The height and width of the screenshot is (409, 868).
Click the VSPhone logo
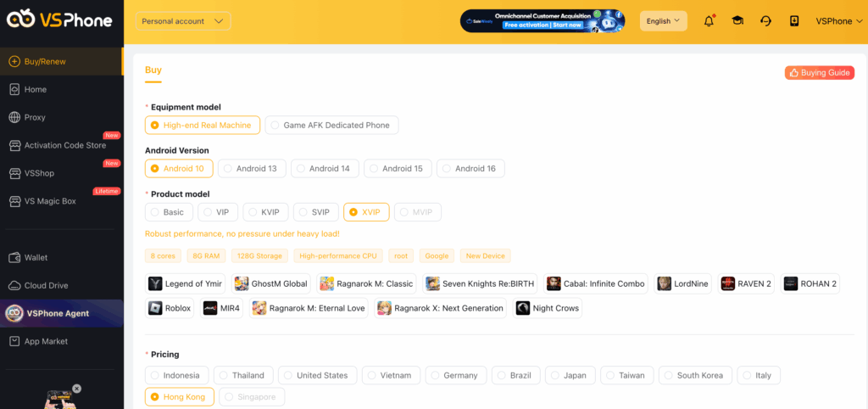(59, 20)
